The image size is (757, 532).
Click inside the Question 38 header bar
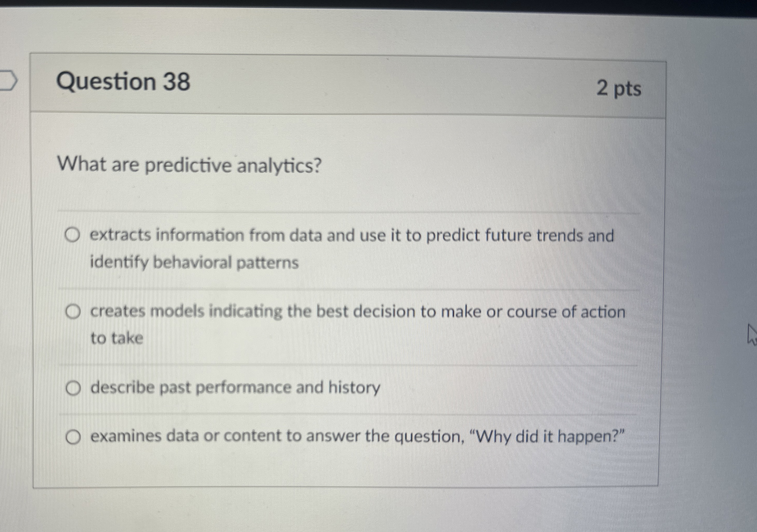(x=363, y=84)
